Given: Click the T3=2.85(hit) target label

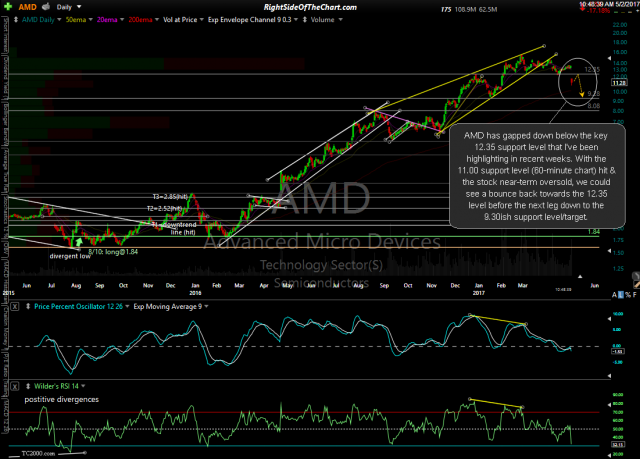Looking at the screenshot, I should click(x=170, y=197).
